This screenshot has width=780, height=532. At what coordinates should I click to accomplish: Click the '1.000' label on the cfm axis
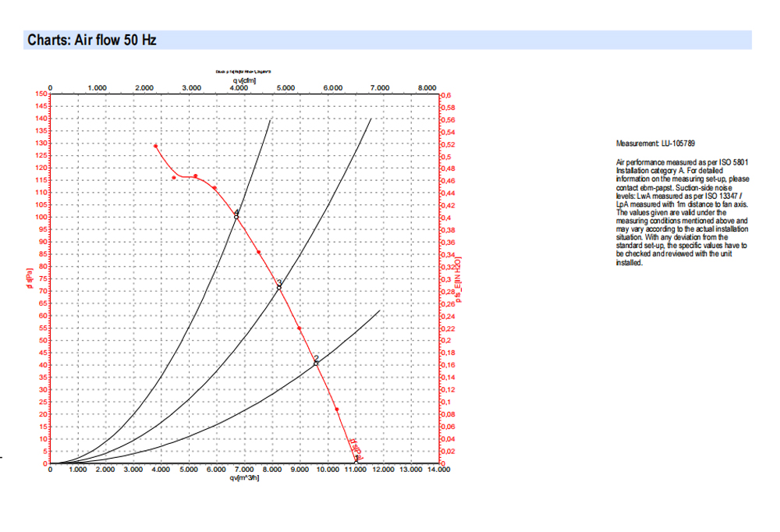[x=97, y=87]
